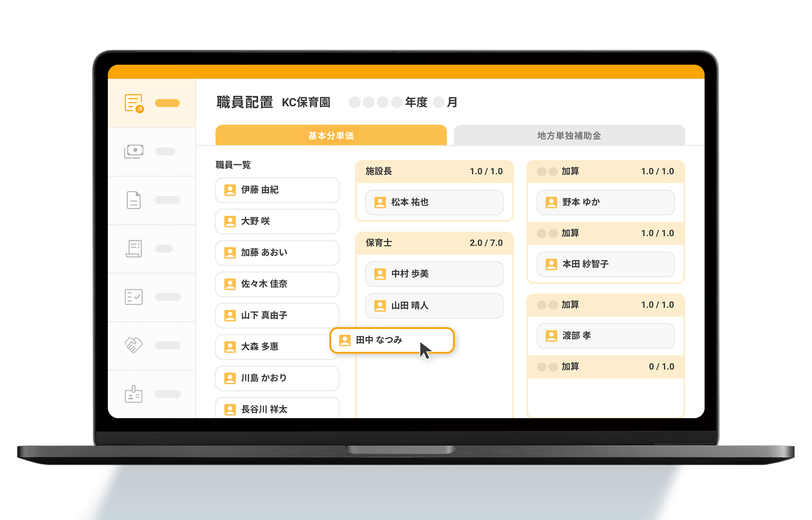The width and height of the screenshot is (812, 520).
Task: Select 中村 歩美 in 保育士 group
Action: point(434,274)
